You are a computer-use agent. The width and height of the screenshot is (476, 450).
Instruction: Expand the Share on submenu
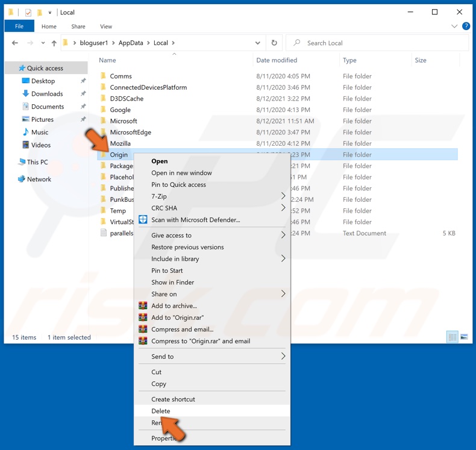point(212,294)
